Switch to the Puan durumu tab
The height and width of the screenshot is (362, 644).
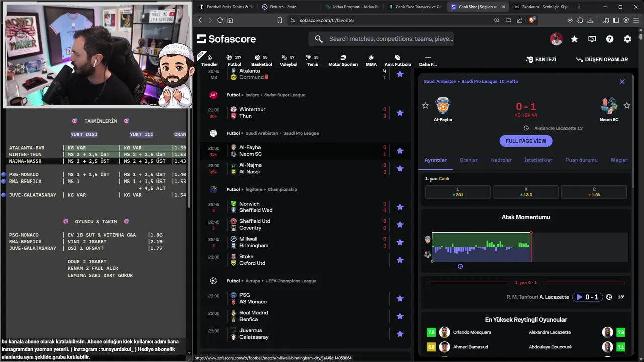[582, 160]
